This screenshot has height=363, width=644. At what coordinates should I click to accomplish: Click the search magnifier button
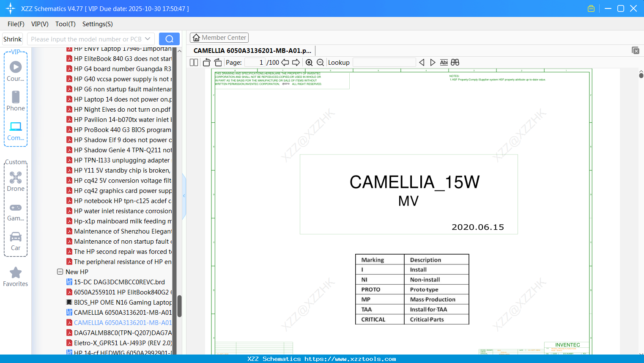[169, 39]
